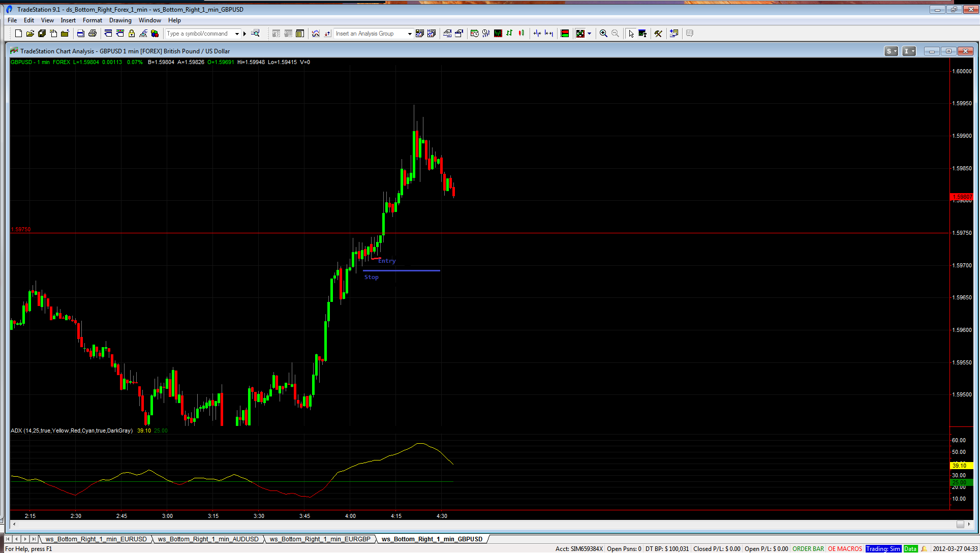This screenshot has height=553, width=980.
Task: Expand the chart scaling icon dropdown arrow
Action: coord(590,34)
